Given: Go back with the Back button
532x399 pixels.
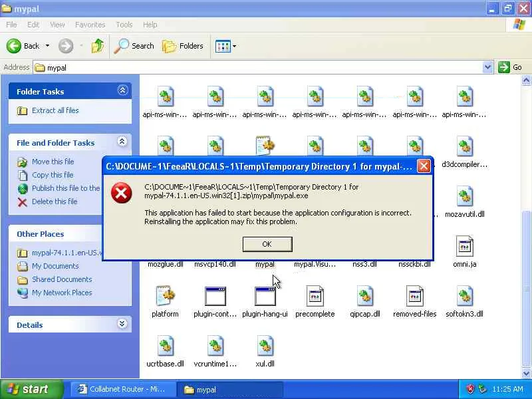Looking at the screenshot, I should pyautogui.click(x=23, y=46).
